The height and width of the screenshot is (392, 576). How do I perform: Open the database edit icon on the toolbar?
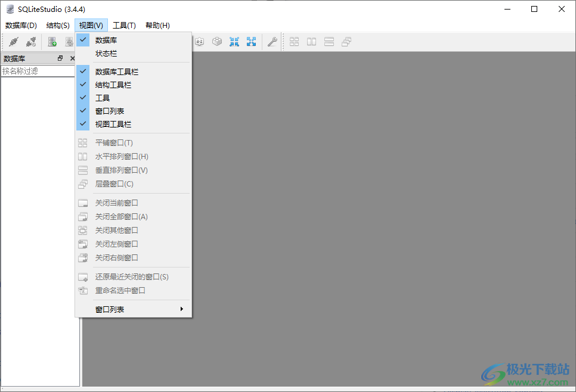point(69,42)
